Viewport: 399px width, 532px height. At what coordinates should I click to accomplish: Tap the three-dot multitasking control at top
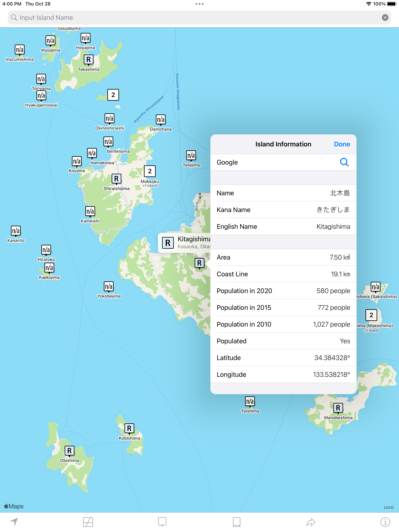(x=199, y=4)
